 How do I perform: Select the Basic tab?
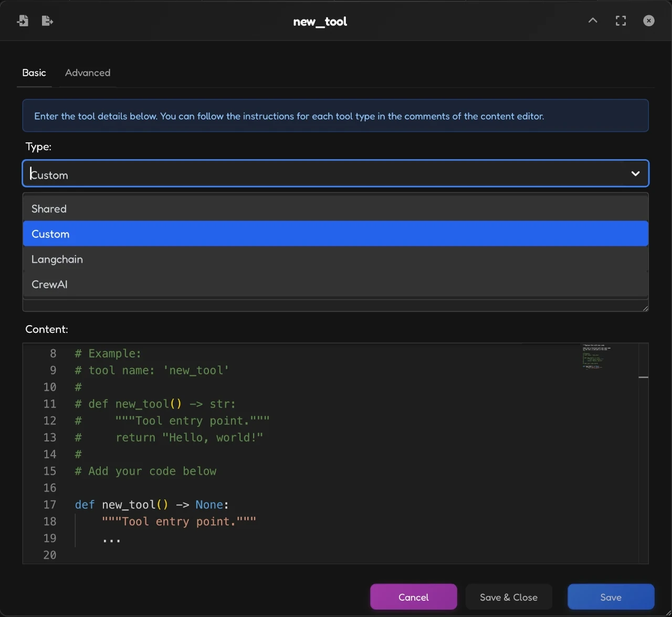pyautogui.click(x=34, y=73)
